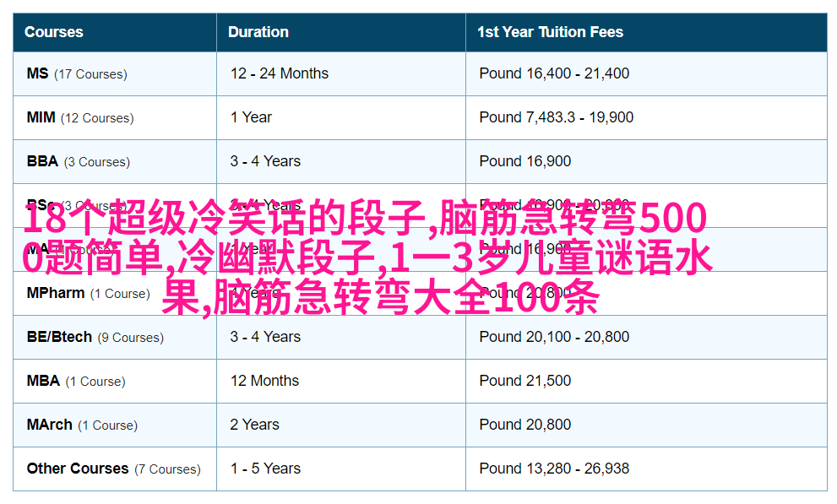Open the Other Courses link
The image size is (837, 504).
(x=78, y=469)
